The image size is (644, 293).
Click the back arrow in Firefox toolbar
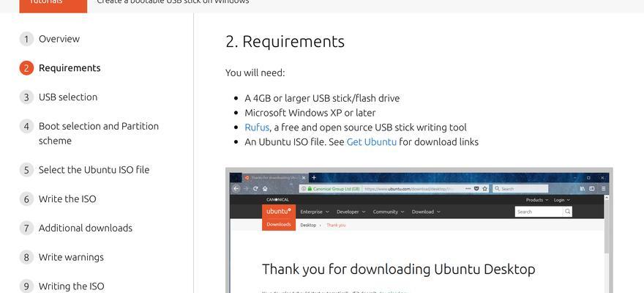236,189
